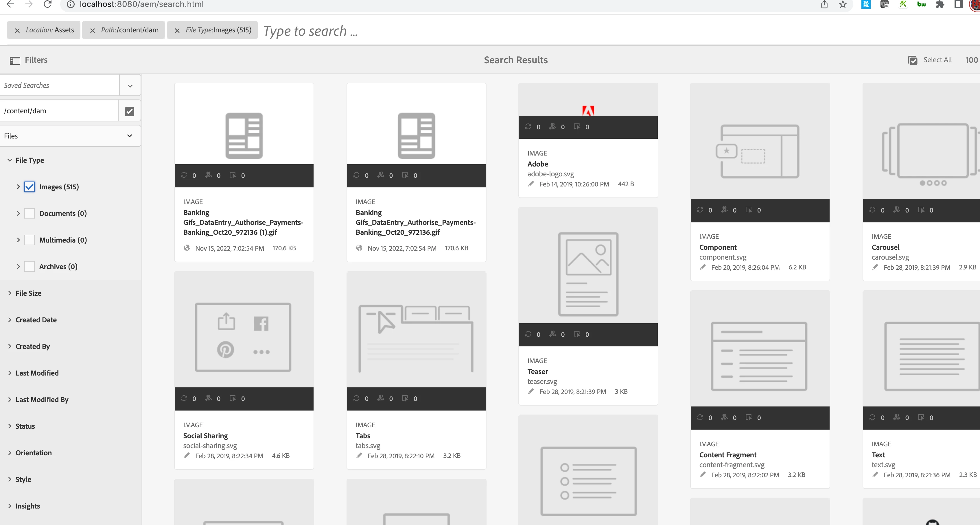980x525 pixels.
Task: Uncheck the Images (515) checkbox
Action: pyautogui.click(x=29, y=187)
